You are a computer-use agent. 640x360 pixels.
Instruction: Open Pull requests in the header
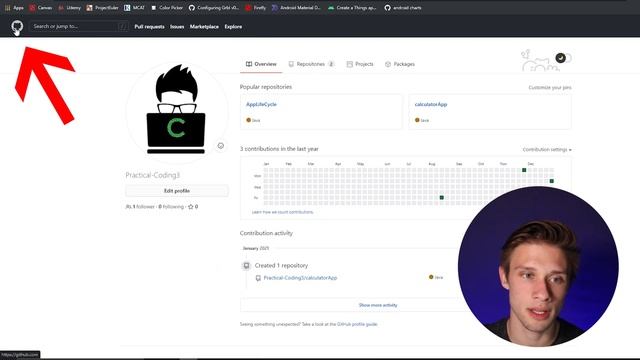click(149, 27)
